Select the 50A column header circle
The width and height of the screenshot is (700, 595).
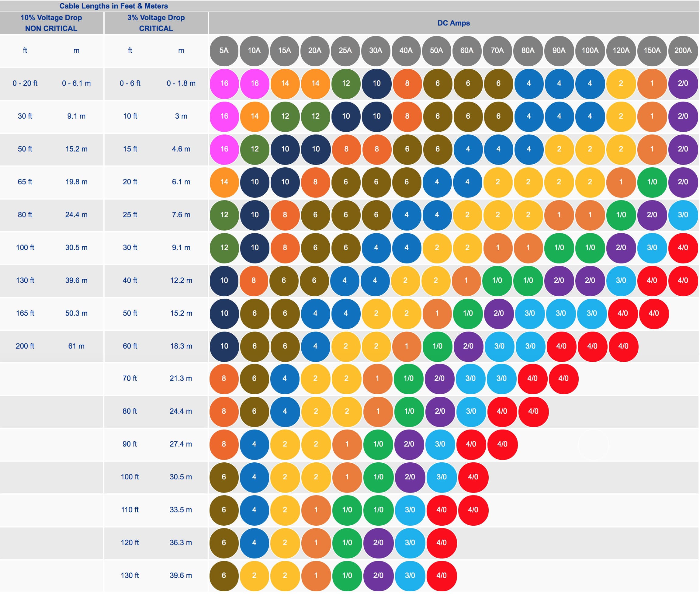click(x=437, y=50)
